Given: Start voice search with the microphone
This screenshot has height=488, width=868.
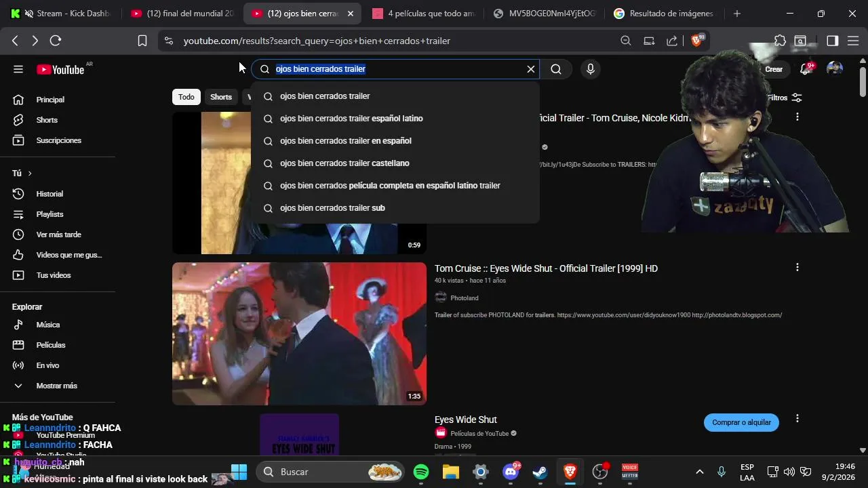Looking at the screenshot, I should 591,69.
